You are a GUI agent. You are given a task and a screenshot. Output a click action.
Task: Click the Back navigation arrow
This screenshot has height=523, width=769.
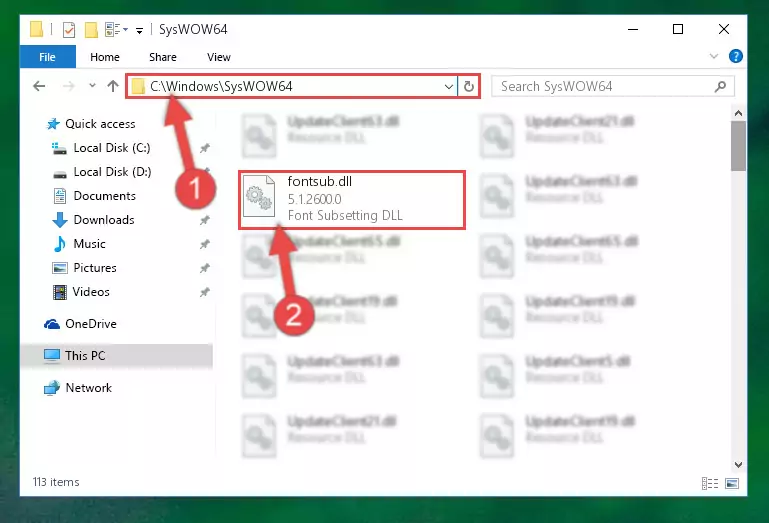(x=39, y=86)
